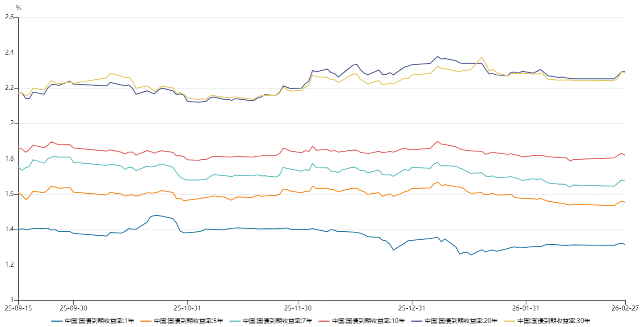This screenshot has height=327, width=644.
Task: Select the 26-01-31 date on the x-axis
Action: click(x=526, y=308)
